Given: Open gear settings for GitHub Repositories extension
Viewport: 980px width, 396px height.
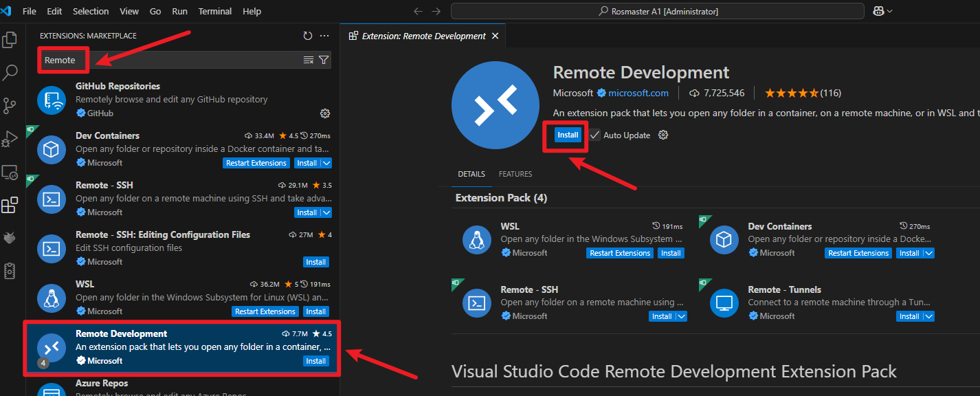Looking at the screenshot, I should [x=325, y=113].
